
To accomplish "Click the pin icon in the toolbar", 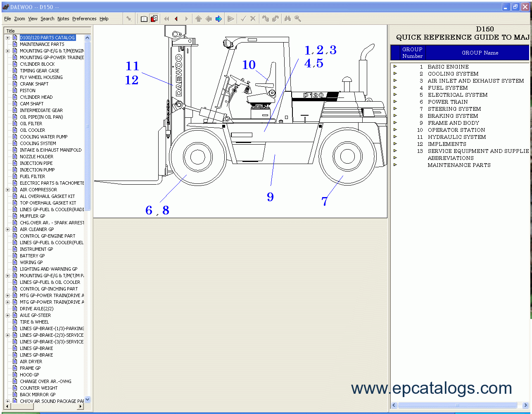I will [129, 19].
